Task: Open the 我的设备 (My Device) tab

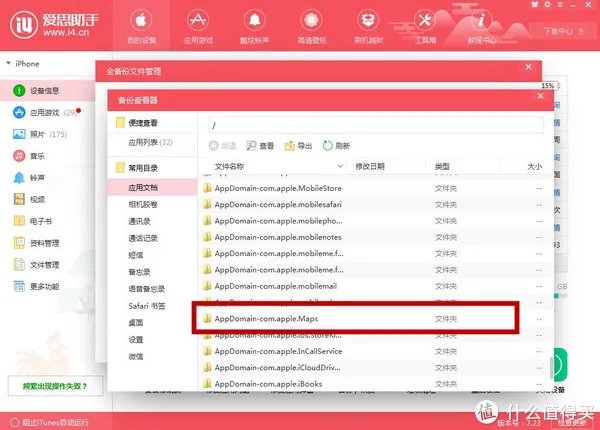Action: click(x=141, y=26)
